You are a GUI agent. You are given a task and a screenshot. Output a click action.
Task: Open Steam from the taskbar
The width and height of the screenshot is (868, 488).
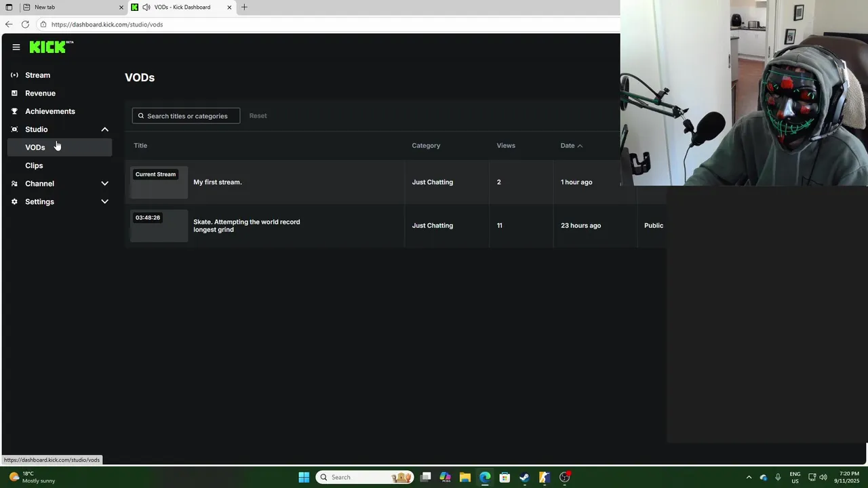(x=524, y=477)
